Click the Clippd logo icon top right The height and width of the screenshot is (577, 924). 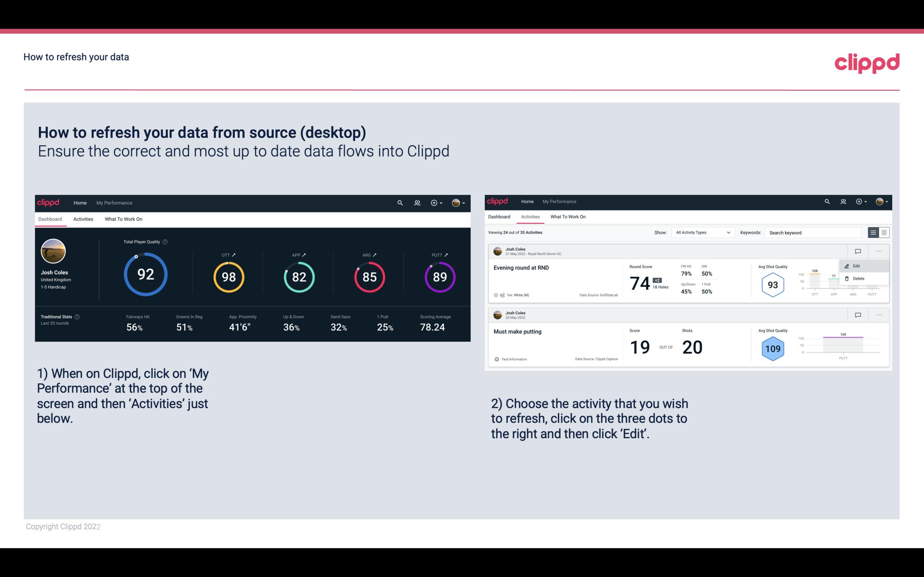867,63
